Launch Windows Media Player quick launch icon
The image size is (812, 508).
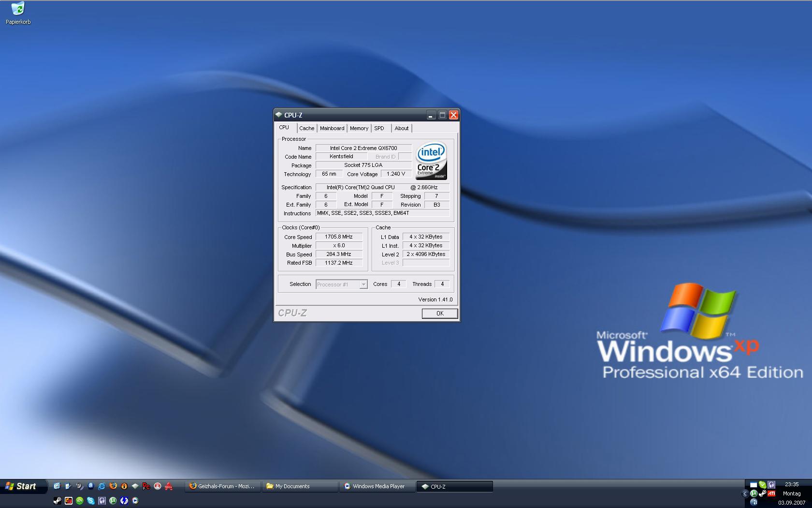coord(135,501)
